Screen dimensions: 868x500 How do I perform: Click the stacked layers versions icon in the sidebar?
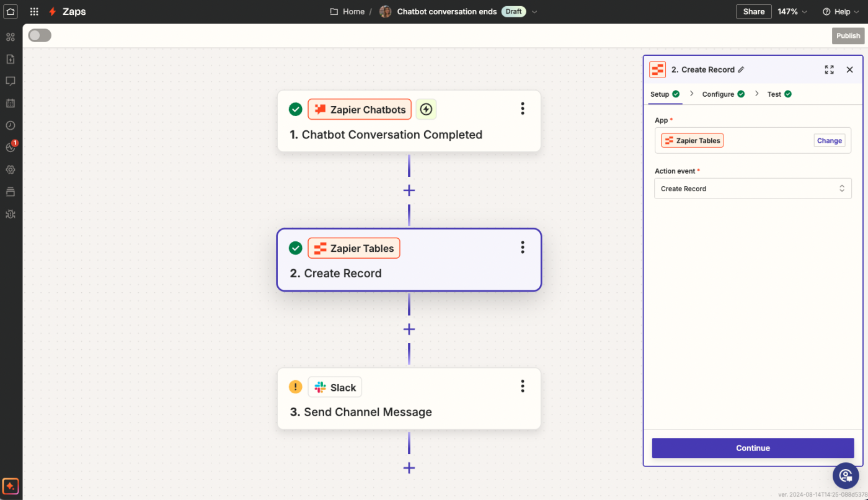click(x=11, y=192)
